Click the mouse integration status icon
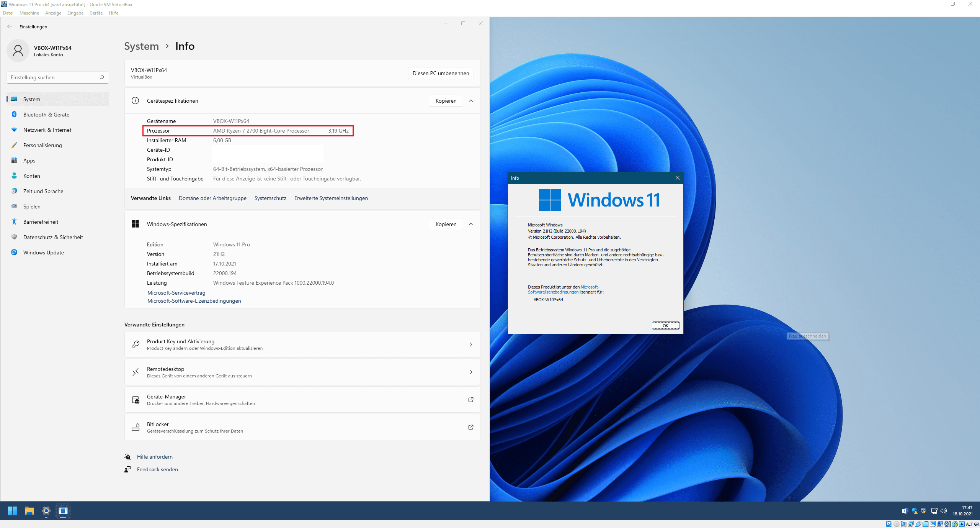Viewport: 980px width, 528px height. pyautogui.click(x=954, y=524)
